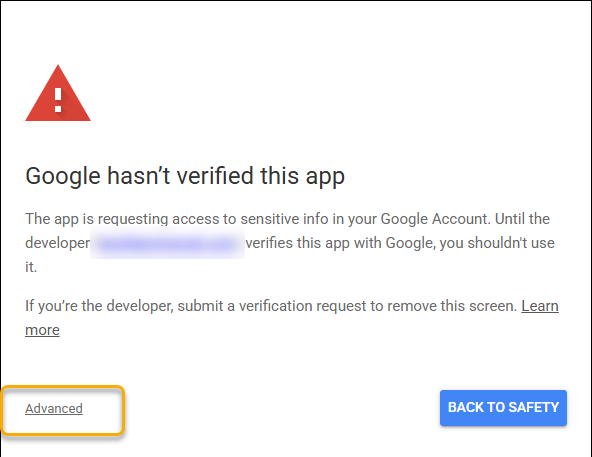Click the BACK TO SAFETY button
Viewport: 592px width, 457px height.
(x=503, y=408)
